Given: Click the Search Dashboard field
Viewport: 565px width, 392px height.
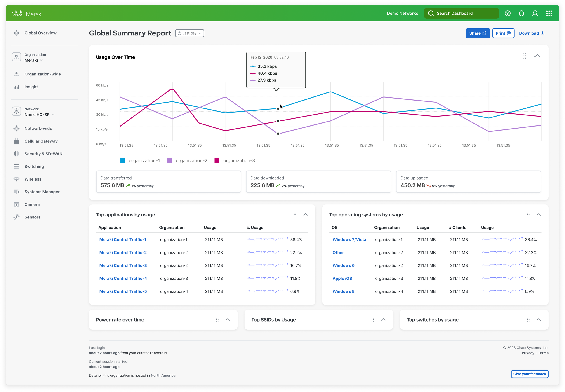Looking at the screenshot, I should pos(461,14).
